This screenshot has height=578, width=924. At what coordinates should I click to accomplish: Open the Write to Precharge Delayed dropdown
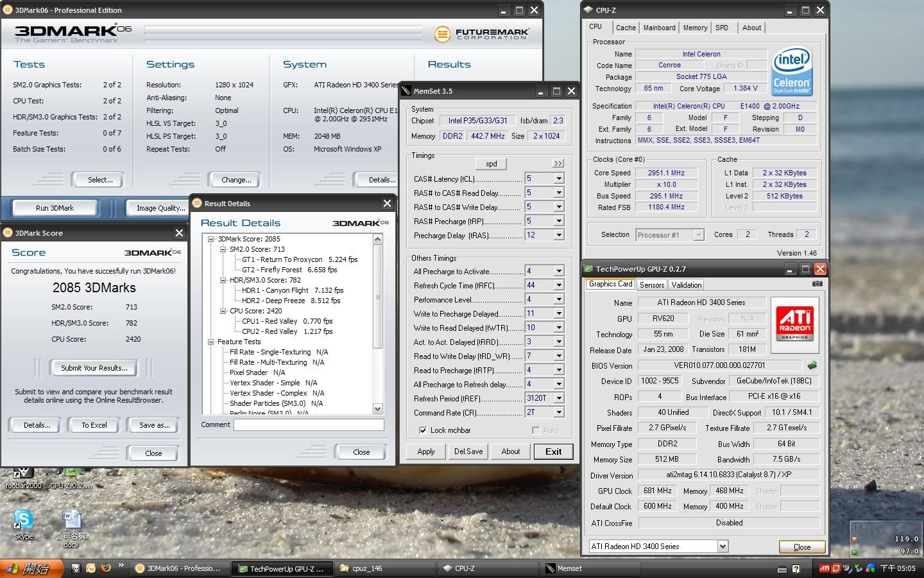559,313
